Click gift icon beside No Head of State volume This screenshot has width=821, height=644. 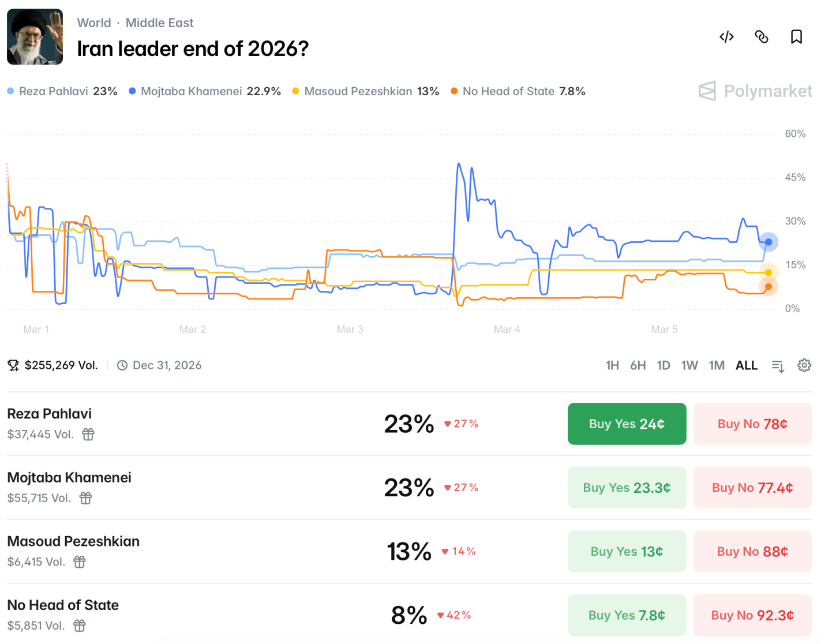click(80, 626)
